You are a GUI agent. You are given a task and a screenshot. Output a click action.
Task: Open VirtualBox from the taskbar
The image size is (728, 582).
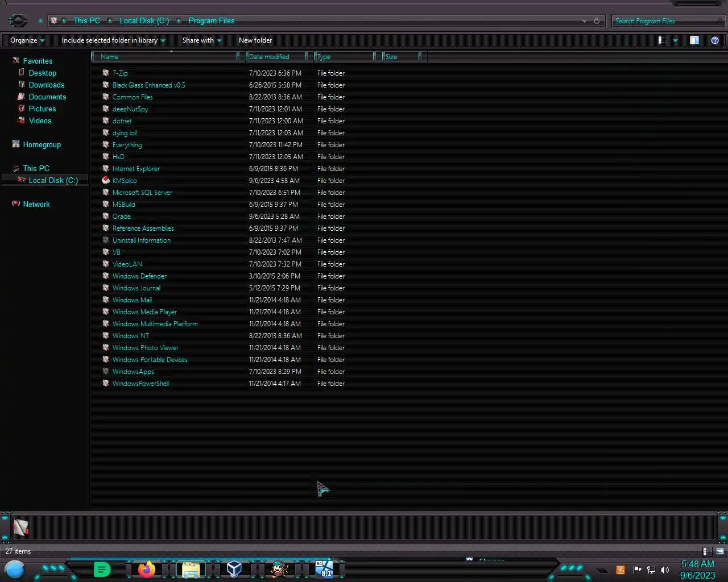pyautogui.click(x=234, y=569)
